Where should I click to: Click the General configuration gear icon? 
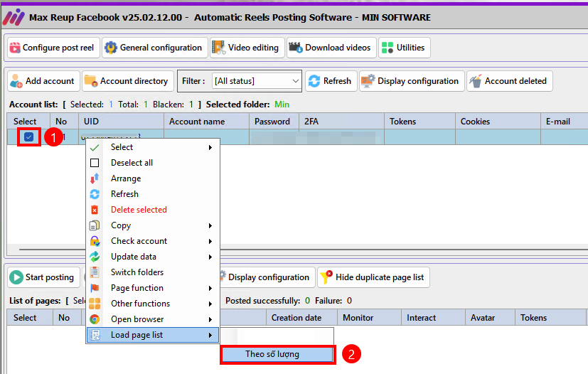111,48
